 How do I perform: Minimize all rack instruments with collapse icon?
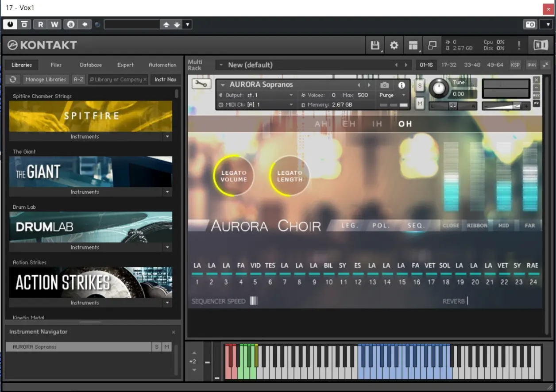[545, 65]
